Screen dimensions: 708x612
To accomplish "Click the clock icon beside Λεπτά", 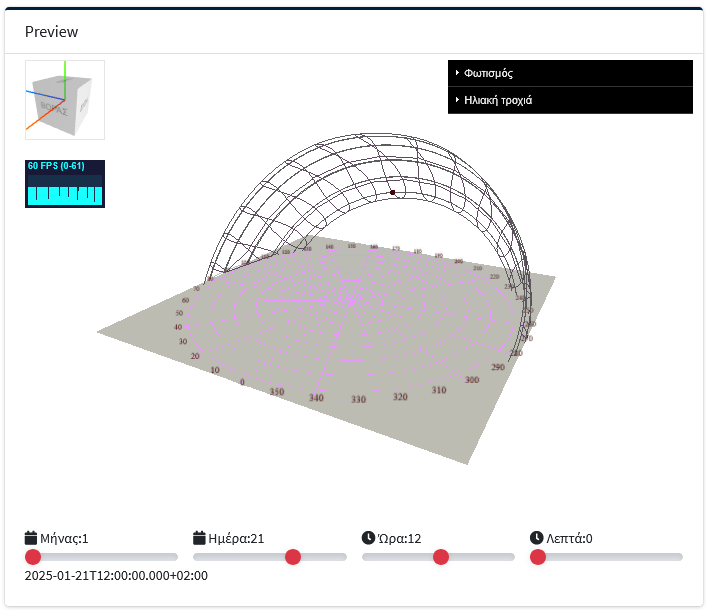I will pos(537,538).
